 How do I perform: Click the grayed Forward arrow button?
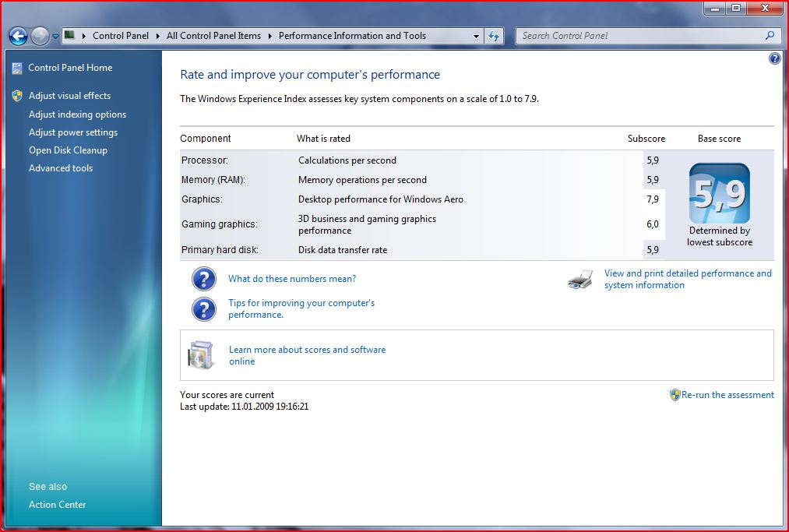coord(40,37)
